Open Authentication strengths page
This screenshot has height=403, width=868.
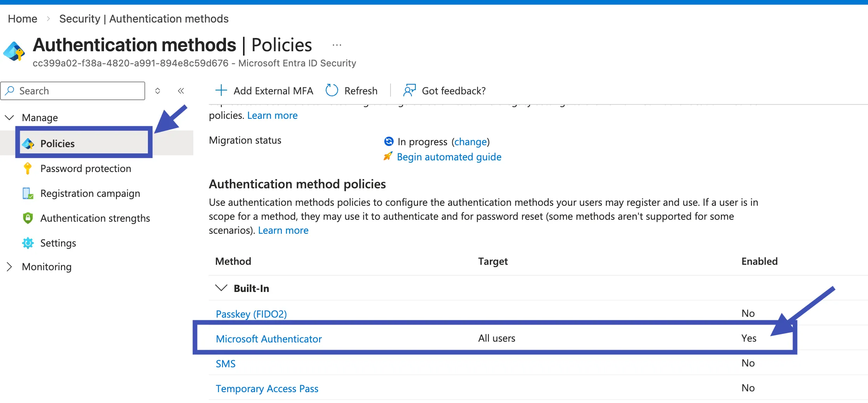95,218
